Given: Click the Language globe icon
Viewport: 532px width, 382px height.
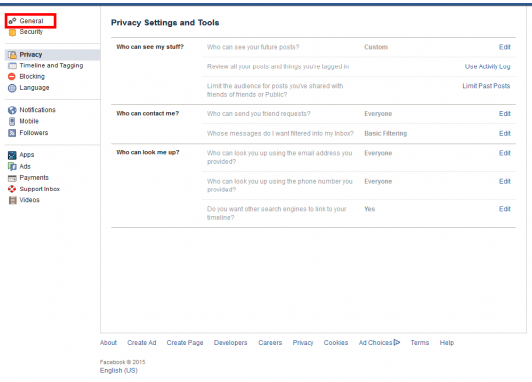Looking at the screenshot, I should tap(12, 88).
